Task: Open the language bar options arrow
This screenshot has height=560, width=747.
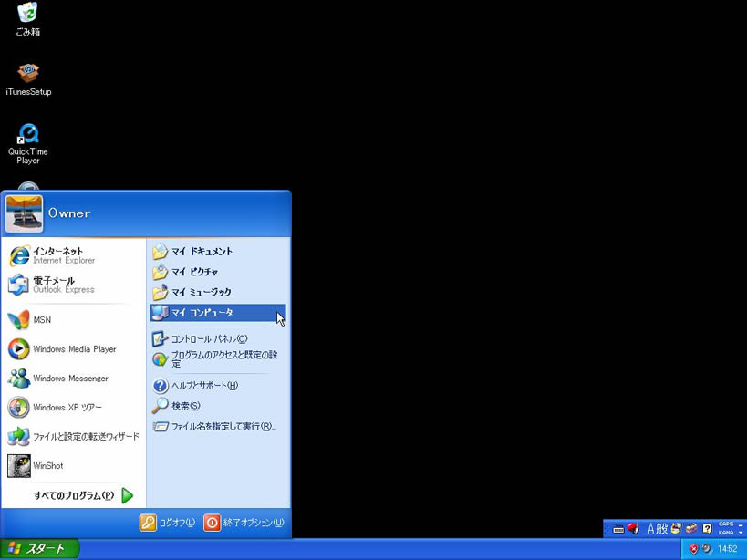Action: point(741,533)
